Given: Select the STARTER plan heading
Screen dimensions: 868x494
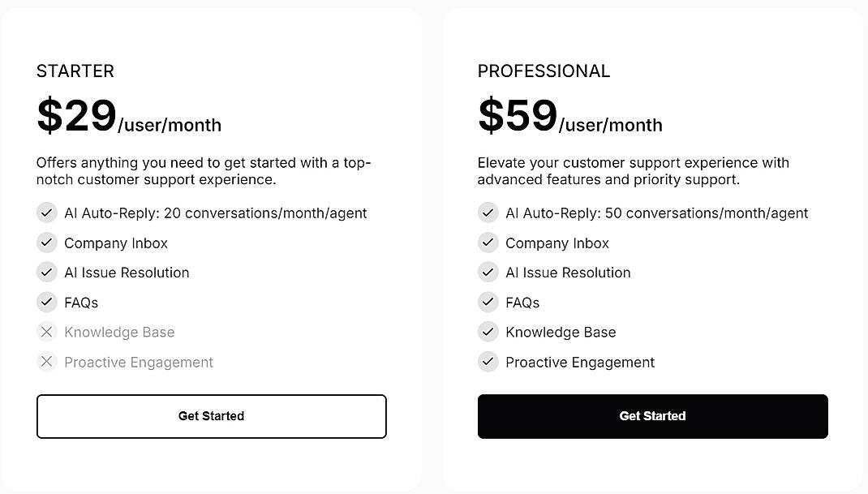Looking at the screenshot, I should click(x=75, y=71).
